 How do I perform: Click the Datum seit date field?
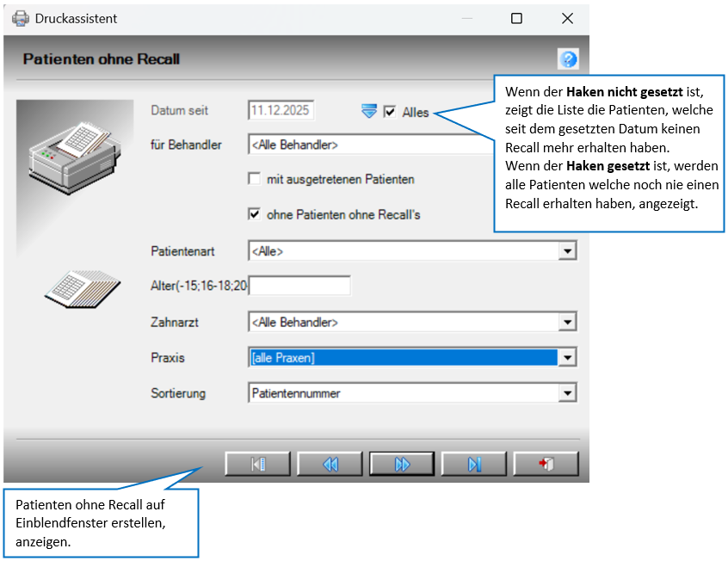[281, 110]
